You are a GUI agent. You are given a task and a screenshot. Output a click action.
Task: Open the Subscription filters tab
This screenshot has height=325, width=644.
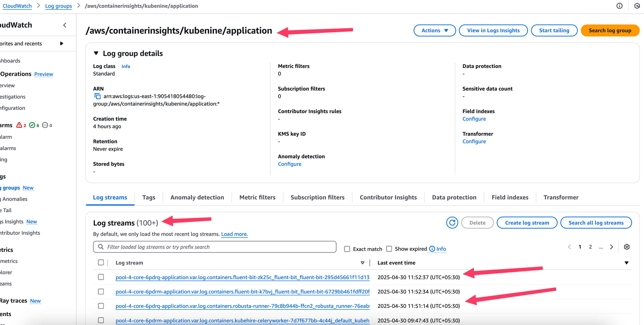tap(318, 197)
